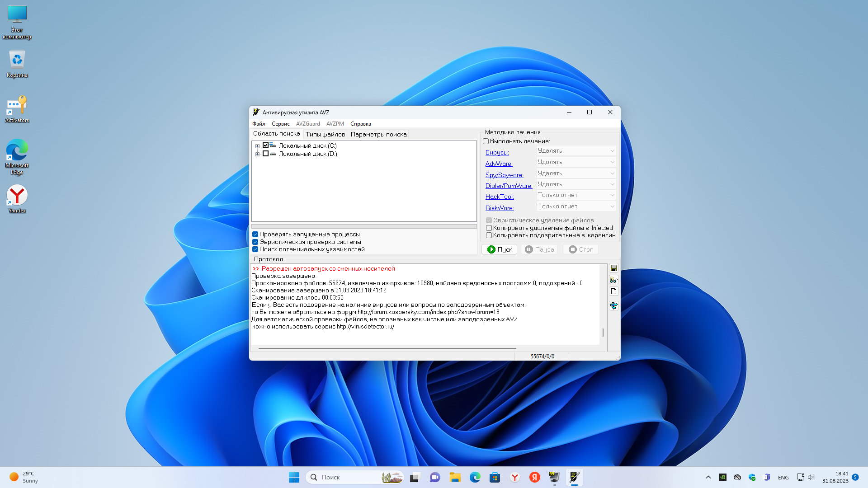
Task: Click the Spy/Spyware link
Action: coord(504,175)
